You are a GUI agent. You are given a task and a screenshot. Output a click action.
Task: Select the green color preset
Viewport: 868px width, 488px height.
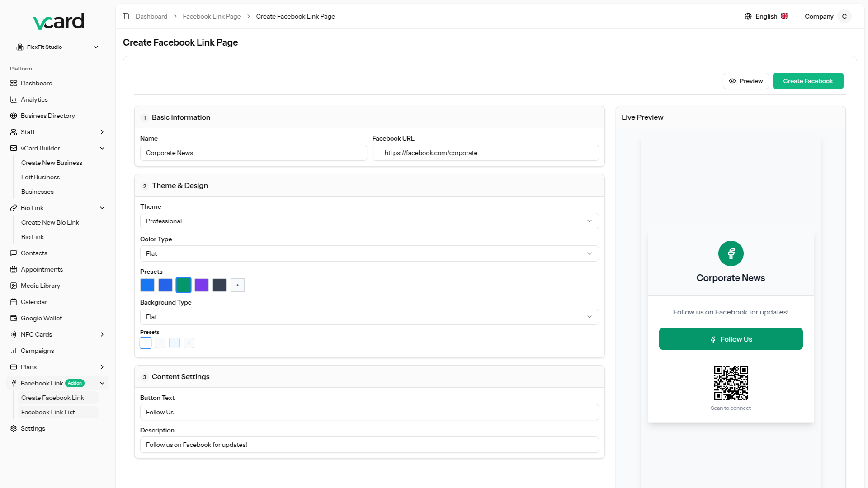pos(184,285)
